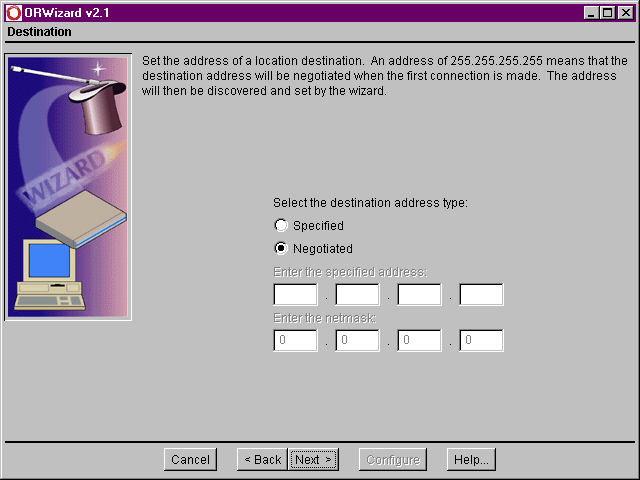Click fourth octet of specified address

tap(481, 295)
